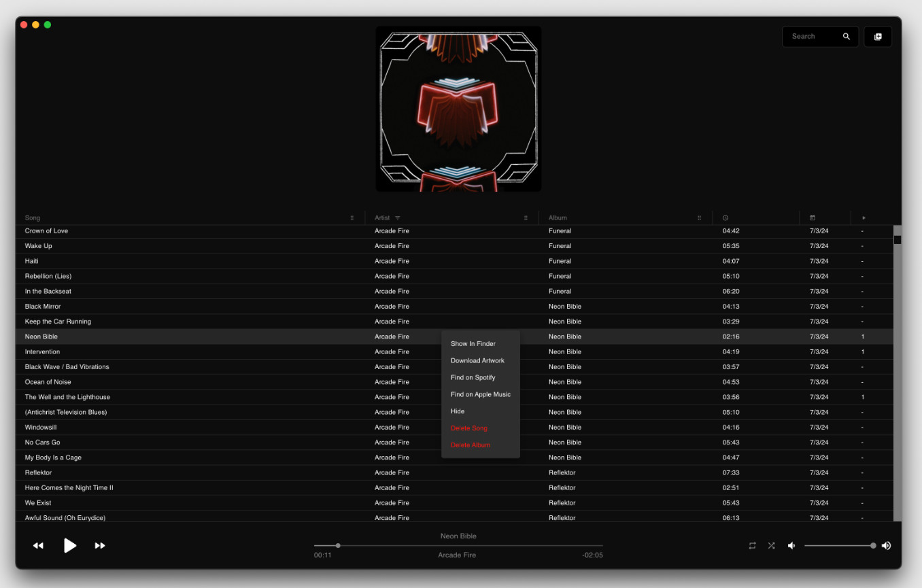Image resolution: width=922 pixels, height=588 pixels.
Task: Click elapsed time 00:11 label
Action: pos(322,555)
